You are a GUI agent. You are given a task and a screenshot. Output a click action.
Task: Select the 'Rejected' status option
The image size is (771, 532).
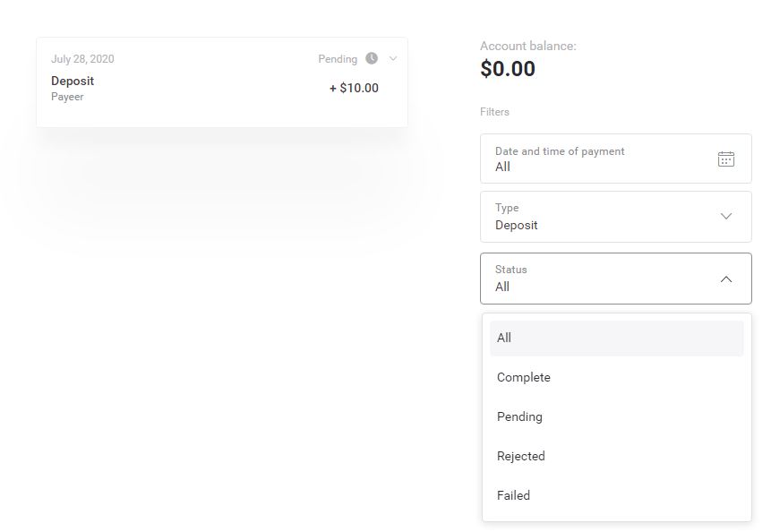click(x=521, y=456)
